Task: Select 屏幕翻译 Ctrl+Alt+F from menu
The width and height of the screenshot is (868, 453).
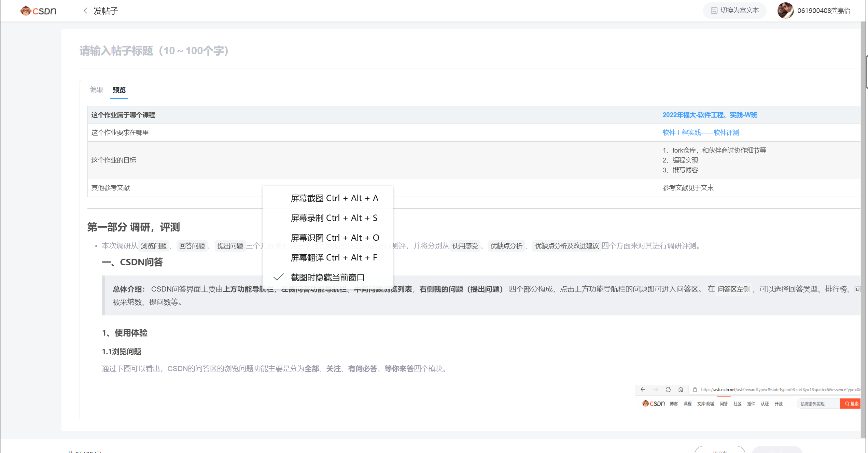Action: click(334, 258)
